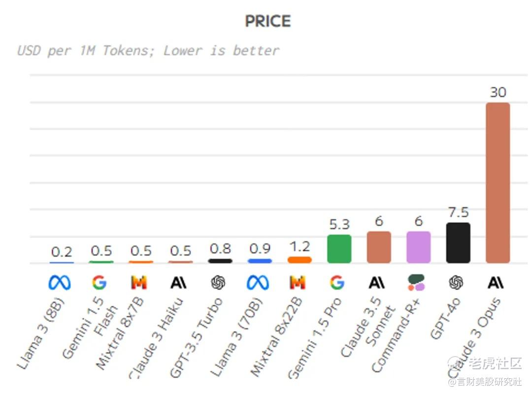
Task: Click the OpenAI logo above GPT-3.5 Turbo
Action: tap(218, 282)
